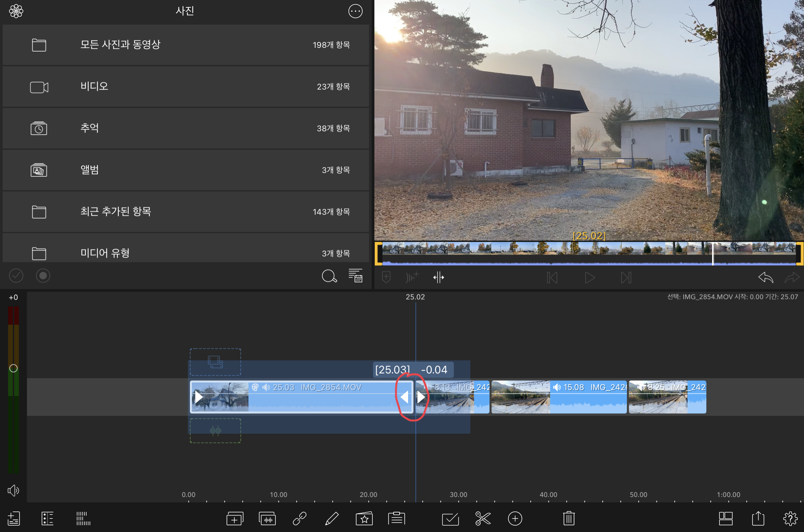
Task: Open the link clips chain tool
Action: [300, 519]
